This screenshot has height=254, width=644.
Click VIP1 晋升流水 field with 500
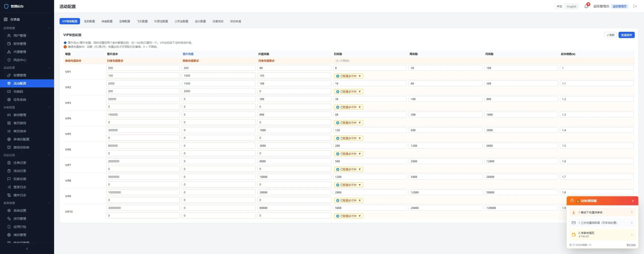[143, 68]
